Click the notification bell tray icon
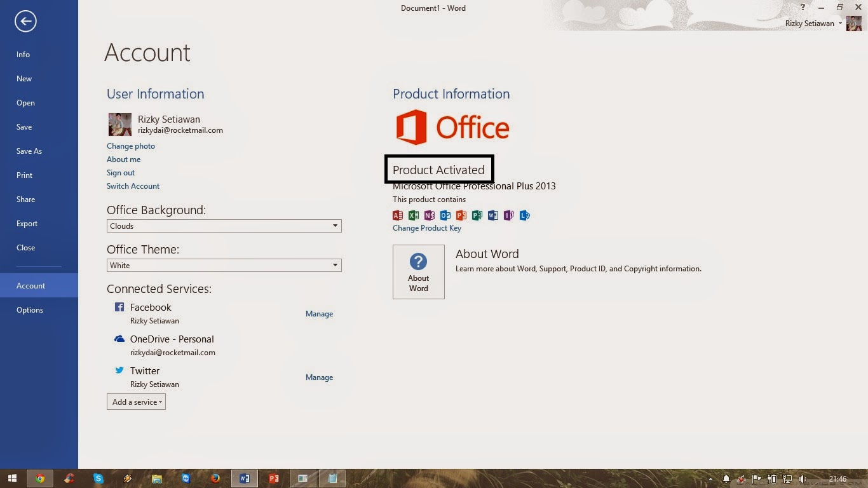This screenshot has width=868, height=488. coord(726,479)
